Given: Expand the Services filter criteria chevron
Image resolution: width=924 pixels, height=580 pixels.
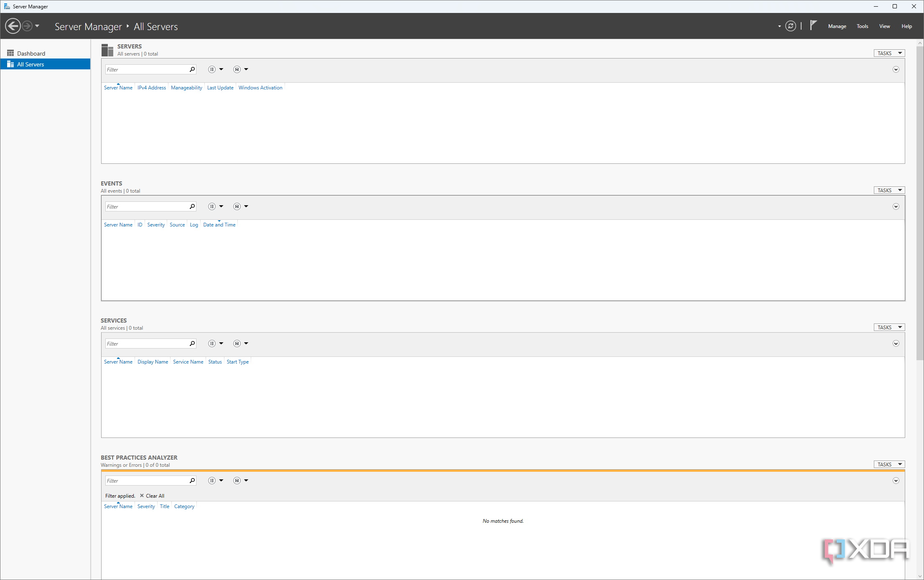Looking at the screenshot, I should tap(896, 343).
